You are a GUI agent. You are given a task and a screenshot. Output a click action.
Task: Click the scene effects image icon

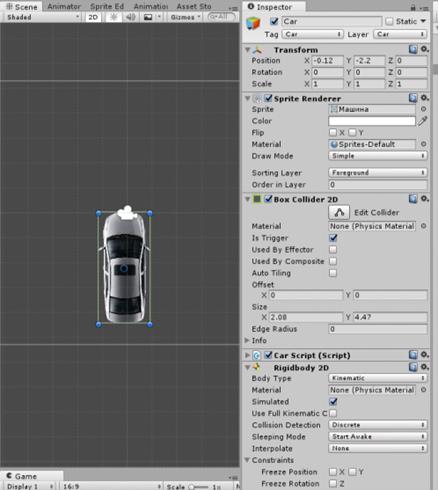[x=148, y=17]
